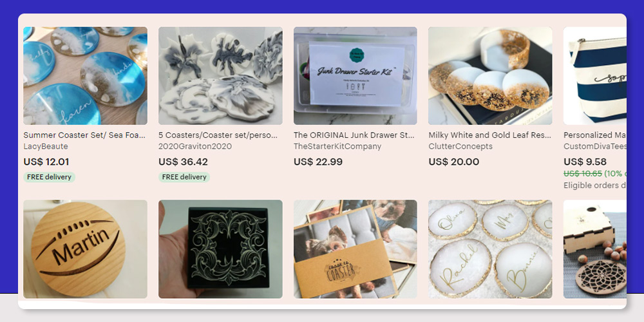
Task: Open the Summer Coaster Set product image
Action: tap(86, 76)
